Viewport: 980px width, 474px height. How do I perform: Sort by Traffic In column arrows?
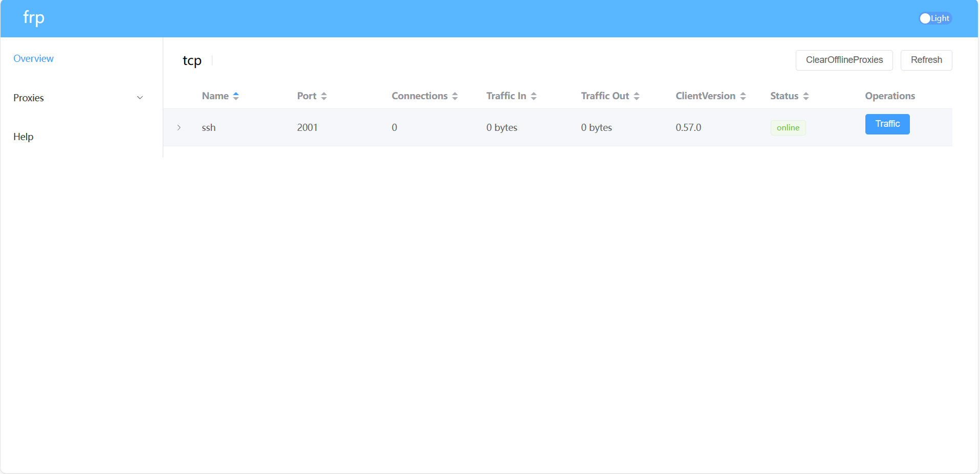(534, 96)
